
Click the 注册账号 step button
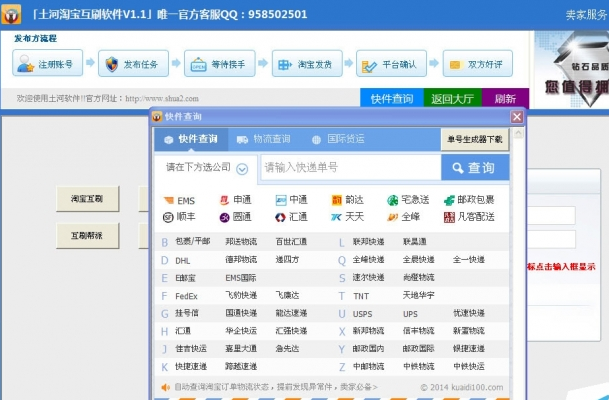click(47, 63)
